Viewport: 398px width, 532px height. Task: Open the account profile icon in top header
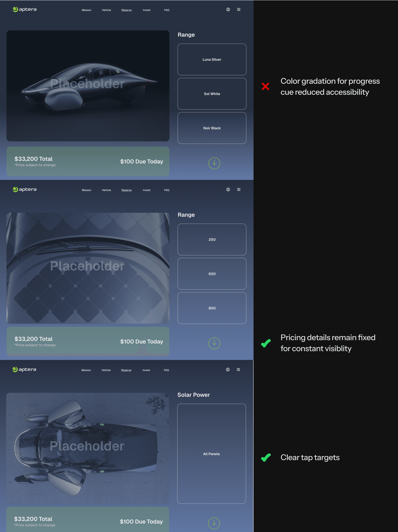tap(228, 9)
